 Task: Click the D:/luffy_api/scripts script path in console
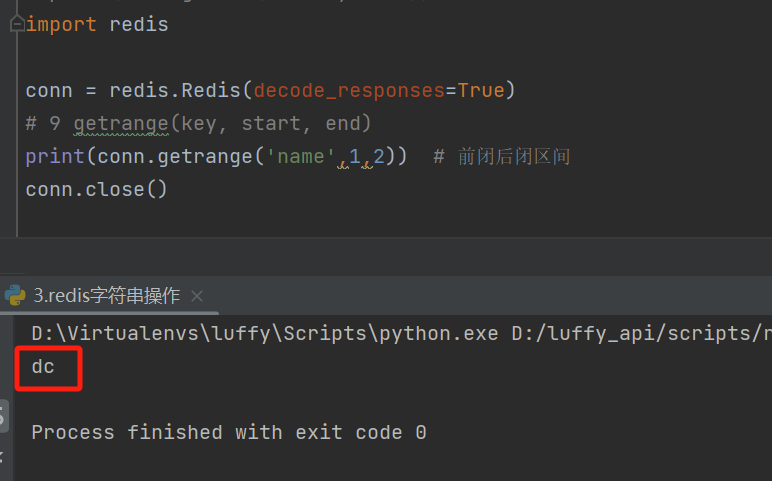640,333
